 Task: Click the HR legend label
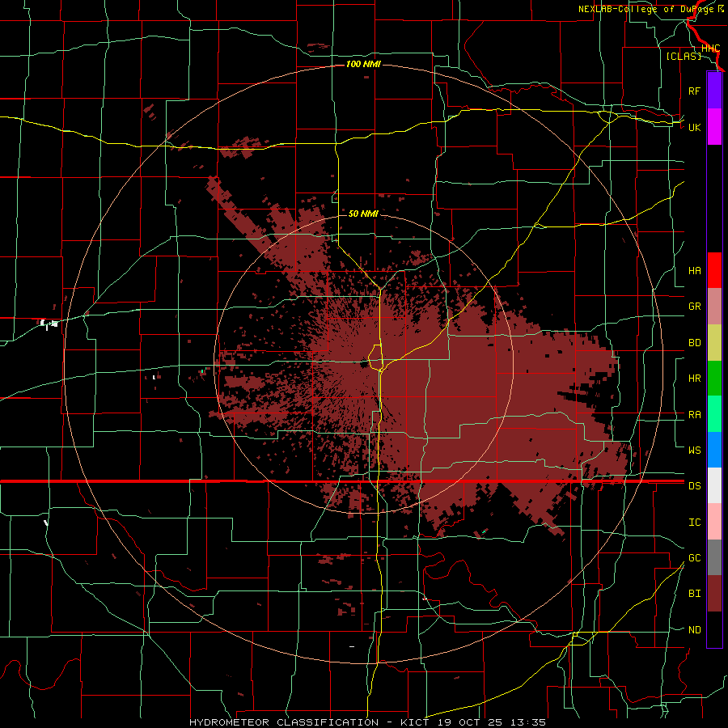(694, 379)
